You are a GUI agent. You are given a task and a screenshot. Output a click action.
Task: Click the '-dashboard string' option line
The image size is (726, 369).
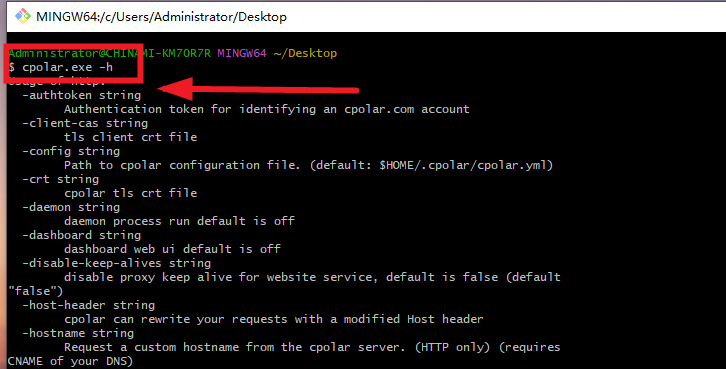[x=81, y=235]
